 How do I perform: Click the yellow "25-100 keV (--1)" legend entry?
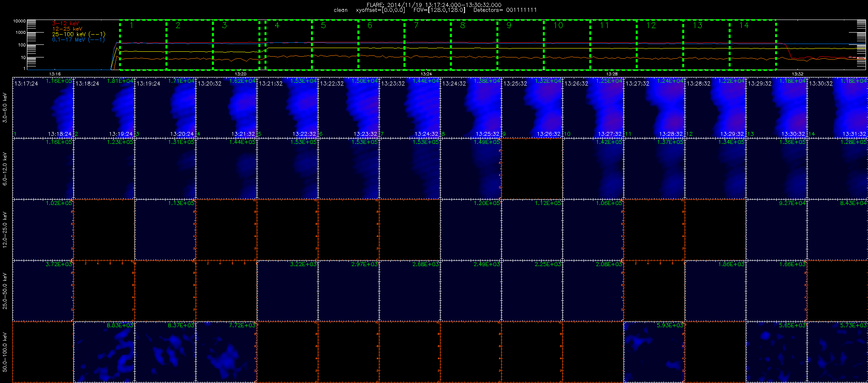click(x=79, y=34)
